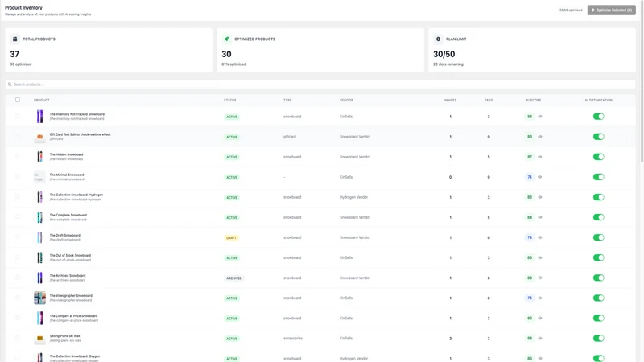Click score 74 for The Minimal Snowboard
This screenshot has height=362, width=644.
[x=530, y=177]
